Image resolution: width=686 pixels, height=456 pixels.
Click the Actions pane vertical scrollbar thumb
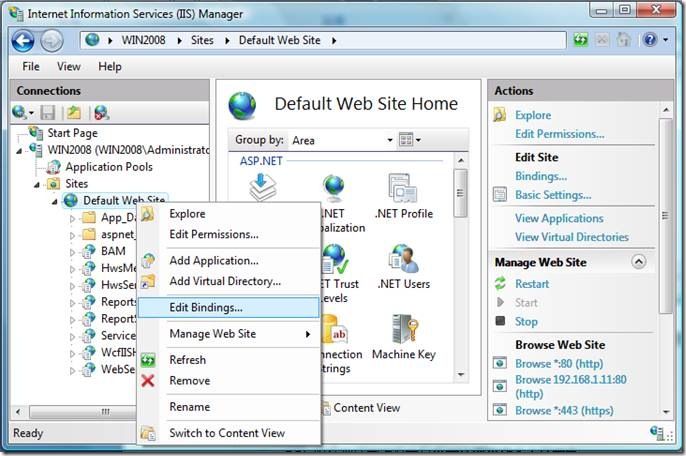665,216
